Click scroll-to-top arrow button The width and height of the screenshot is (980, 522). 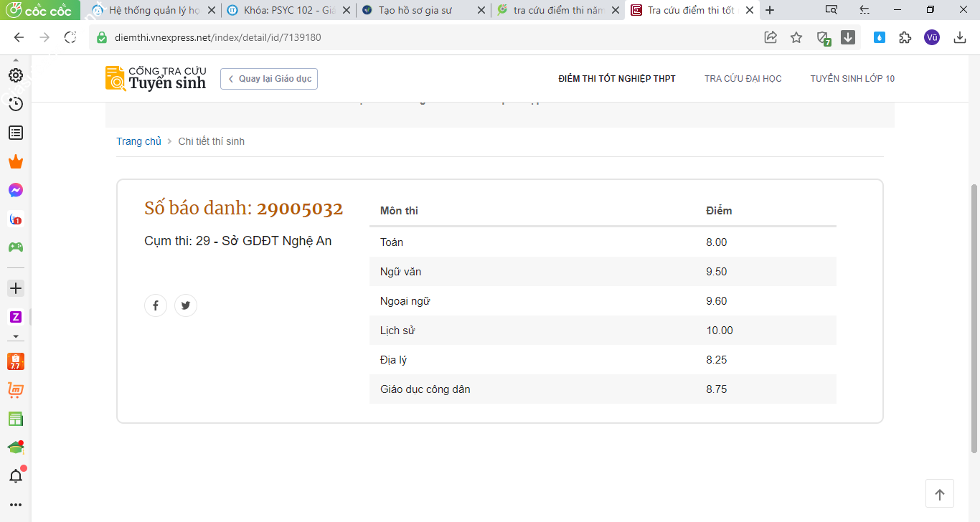coord(940,494)
